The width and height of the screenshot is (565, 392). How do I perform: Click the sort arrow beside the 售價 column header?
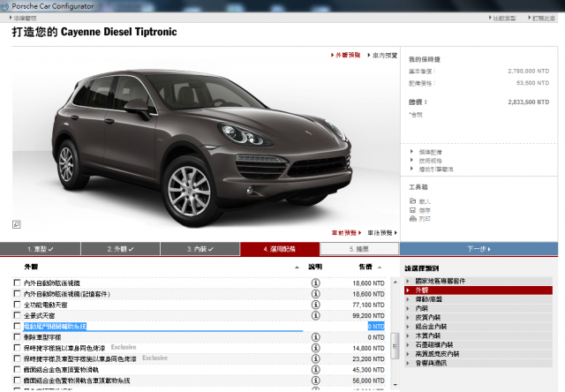380,268
